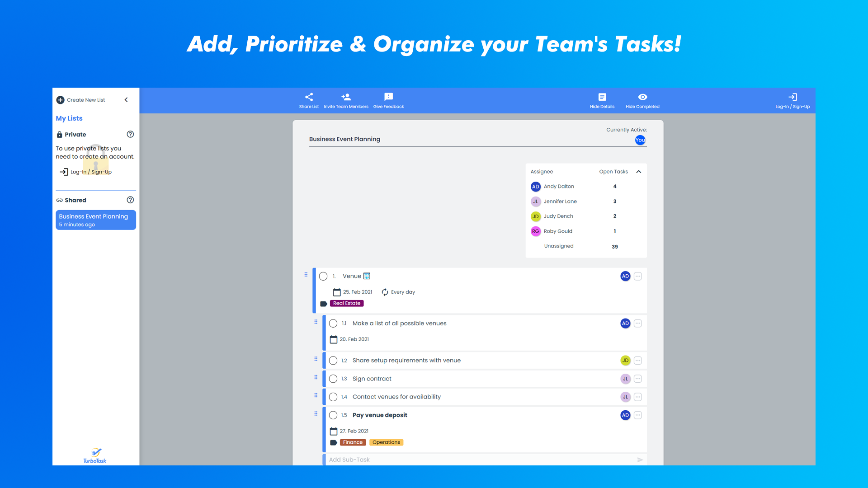This screenshot has height=488, width=868.
Task: Select the Finance tag on Pay venue deposit
Action: pyautogui.click(x=352, y=442)
